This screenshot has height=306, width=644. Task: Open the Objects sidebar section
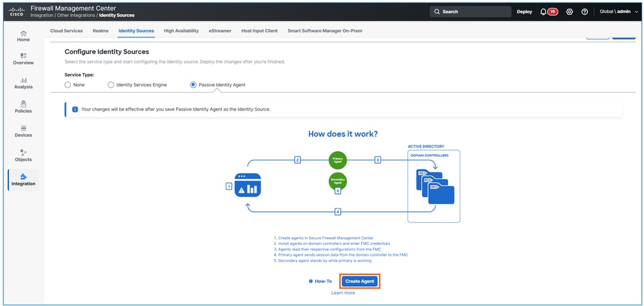(x=23, y=155)
